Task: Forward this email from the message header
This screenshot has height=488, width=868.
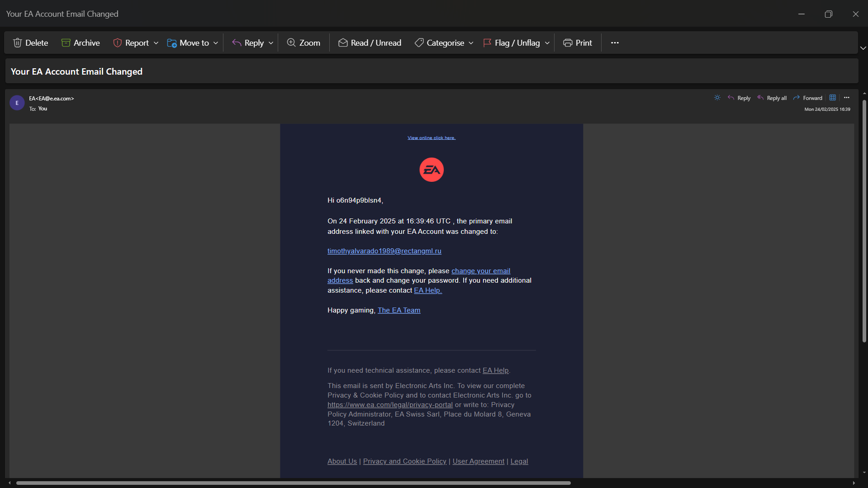Action: coord(808,98)
